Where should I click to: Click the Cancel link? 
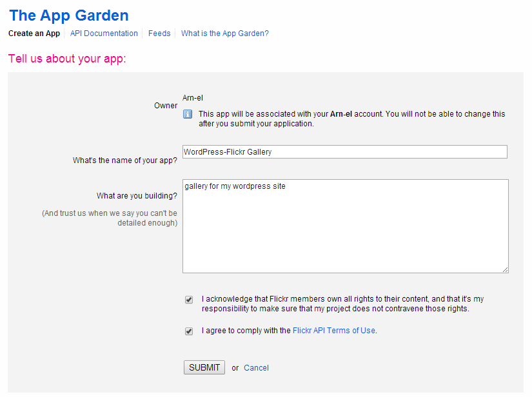click(x=256, y=368)
